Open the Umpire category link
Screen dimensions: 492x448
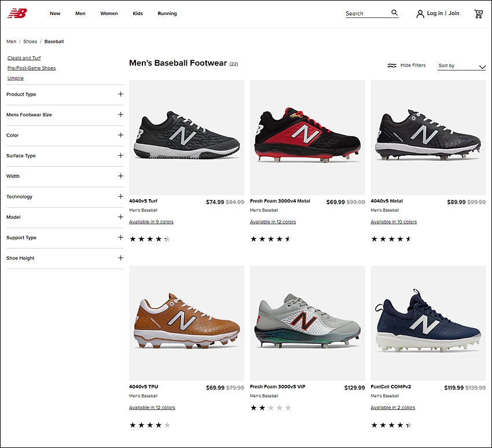pos(16,78)
